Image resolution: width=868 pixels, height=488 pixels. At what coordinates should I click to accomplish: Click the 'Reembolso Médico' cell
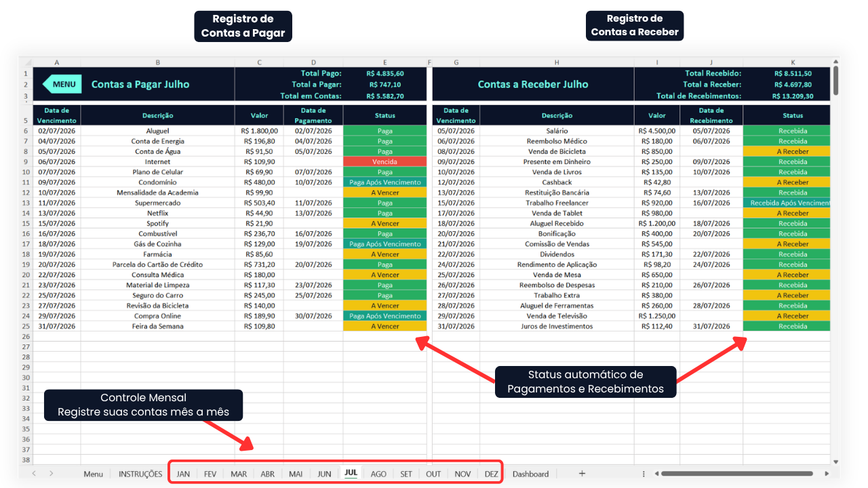[557, 141]
